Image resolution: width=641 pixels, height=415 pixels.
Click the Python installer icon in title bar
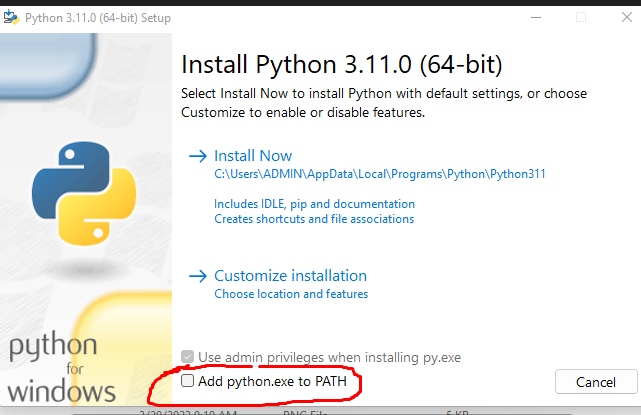(x=11, y=18)
